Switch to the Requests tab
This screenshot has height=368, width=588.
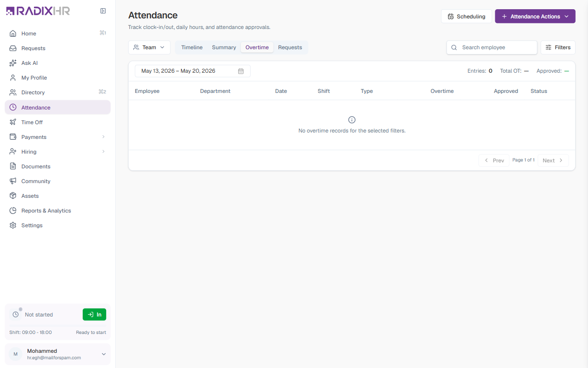point(290,47)
